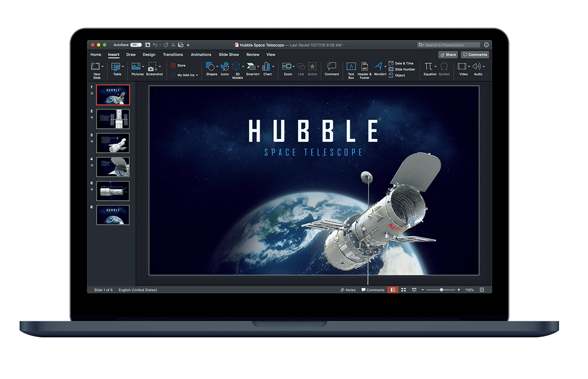Click the smiley feedback icon
Viewport: 588px width, 379px height.
tap(486, 45)
